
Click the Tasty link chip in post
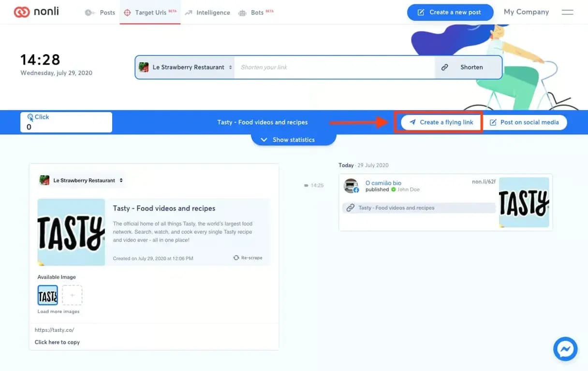pyautogui.click(x=419, y=208)
